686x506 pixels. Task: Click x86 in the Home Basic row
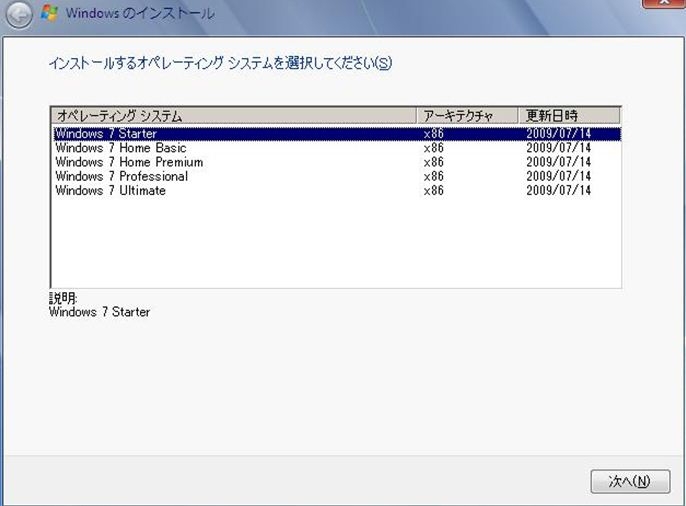tap(433, 148)
